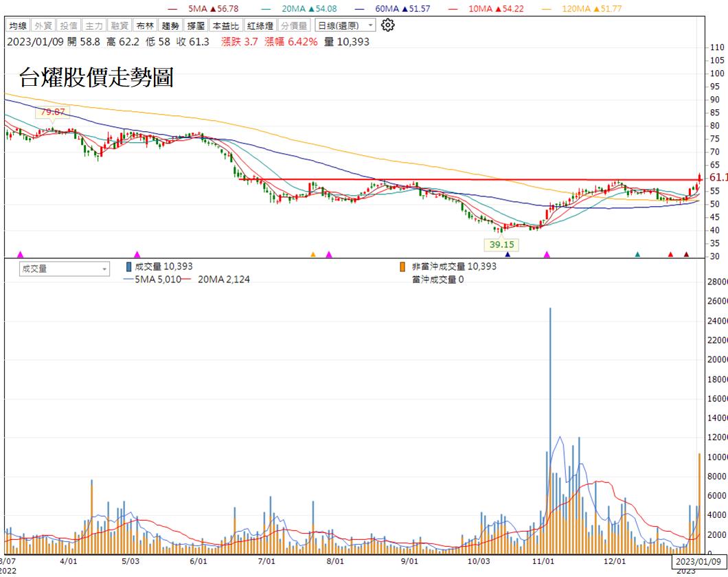Click the volume 5MA 5,010 legend
728x577 pixels.
click(152, 279)
